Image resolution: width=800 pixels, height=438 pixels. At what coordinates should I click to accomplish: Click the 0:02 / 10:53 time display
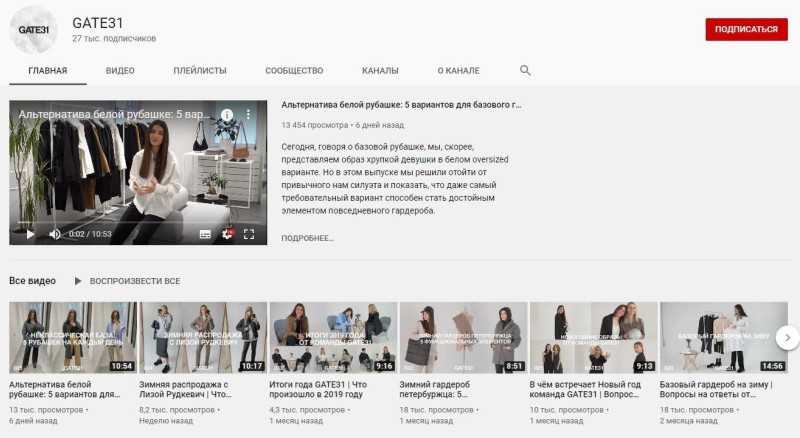[x=90, y=234]
